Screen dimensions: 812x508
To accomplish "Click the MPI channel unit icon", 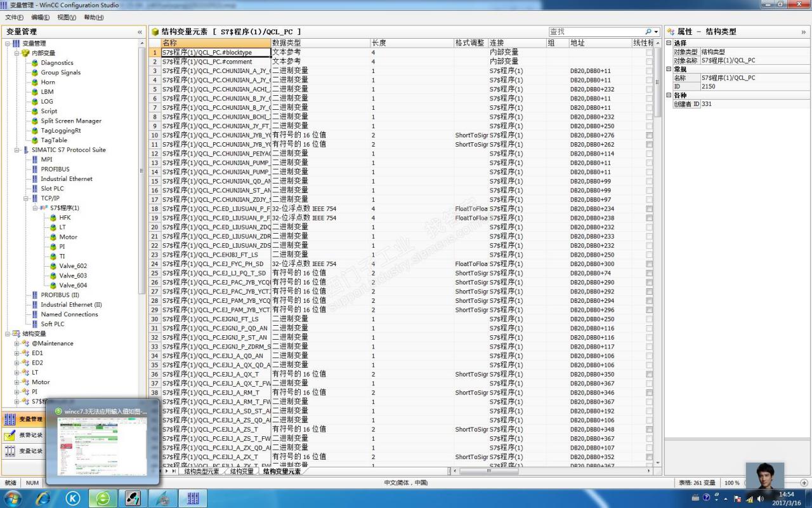I will 35,159.
